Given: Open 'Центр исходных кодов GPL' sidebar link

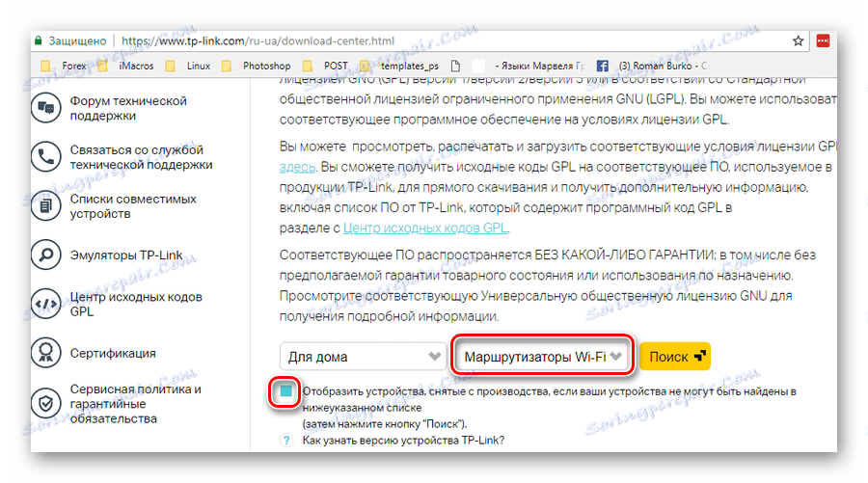Looking at the screenshot, I should pyautogui.click(x=136, y=305).
